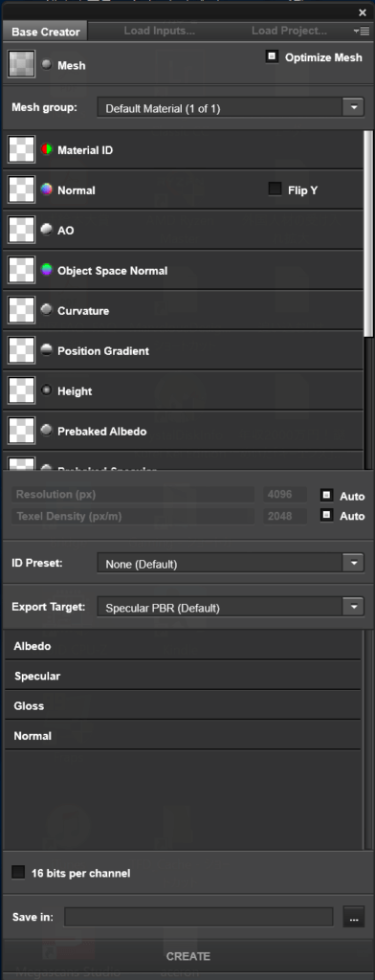Switch to the Load Inputs tab
This screenshot has width=375, height=980.
[160, 30]
